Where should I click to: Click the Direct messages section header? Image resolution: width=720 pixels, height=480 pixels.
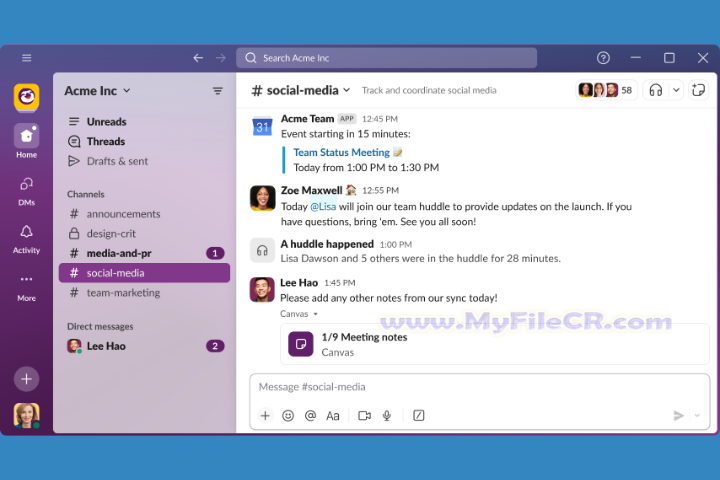point(100,327)
